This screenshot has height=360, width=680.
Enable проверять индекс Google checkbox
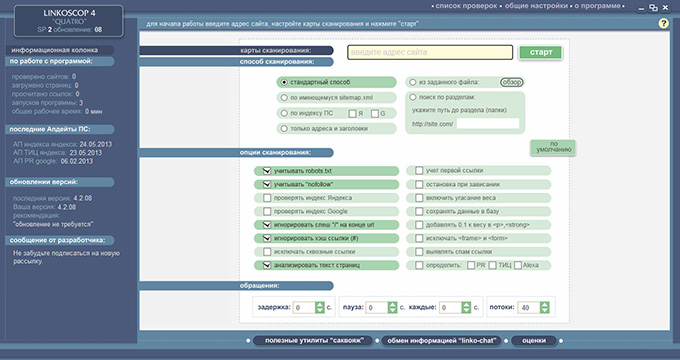[x=267, y=212]
